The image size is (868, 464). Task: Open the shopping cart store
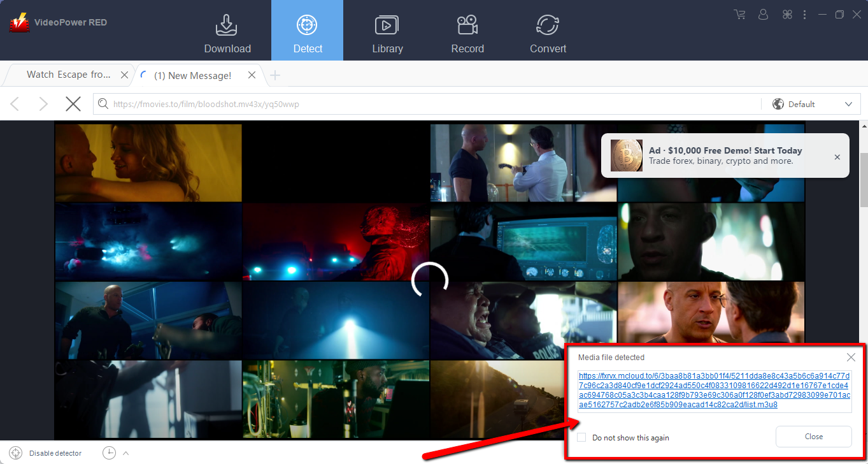739,13
